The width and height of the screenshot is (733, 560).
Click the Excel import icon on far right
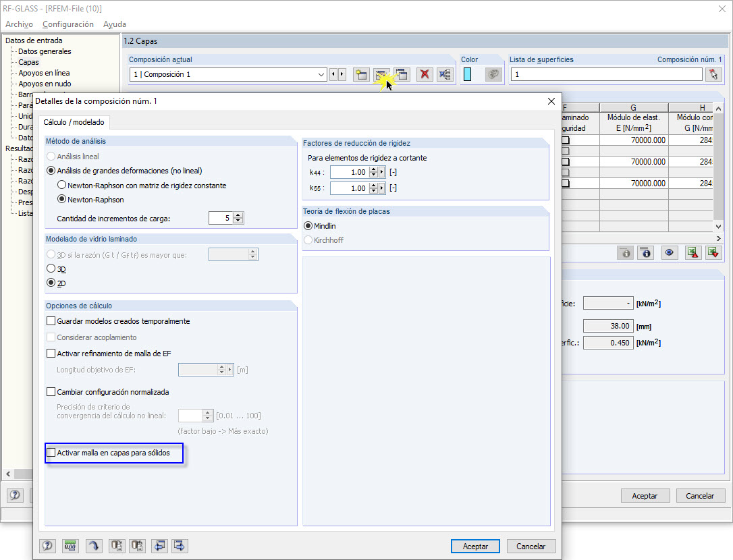click(713, 253)
